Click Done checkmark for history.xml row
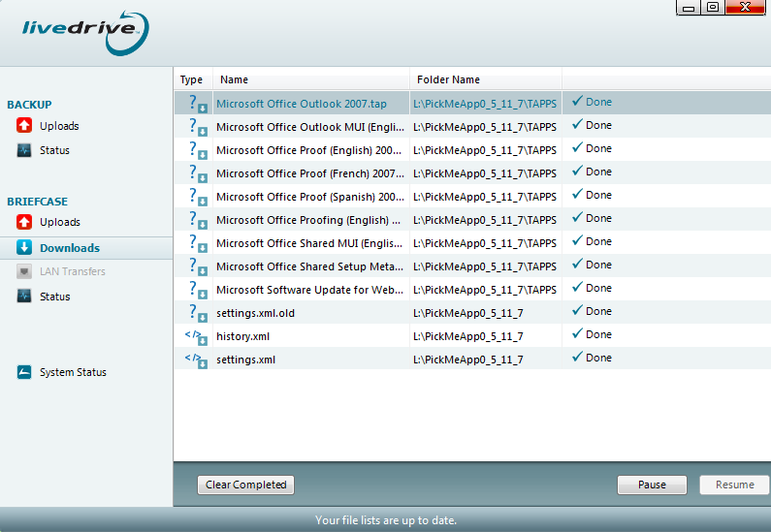The width and height of the screenshot is (771, 532). [577, 333]
